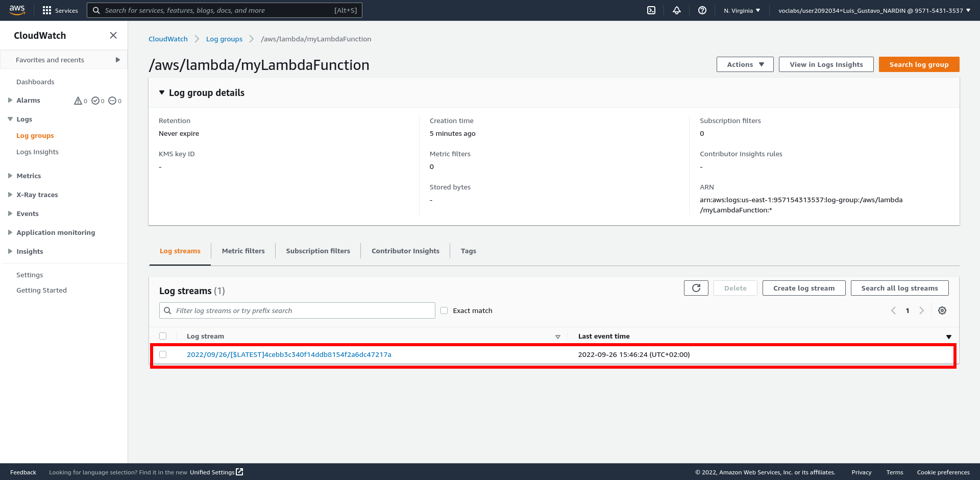
Task: Expand the Metrics sidebar section
Action: pos(10,176)
